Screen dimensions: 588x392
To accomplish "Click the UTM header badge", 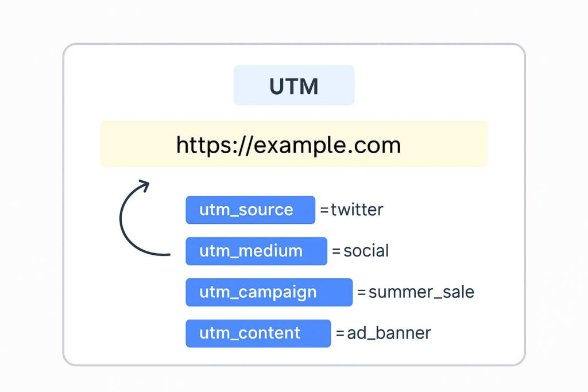I will pyautogui.click(x=294, y=86).
